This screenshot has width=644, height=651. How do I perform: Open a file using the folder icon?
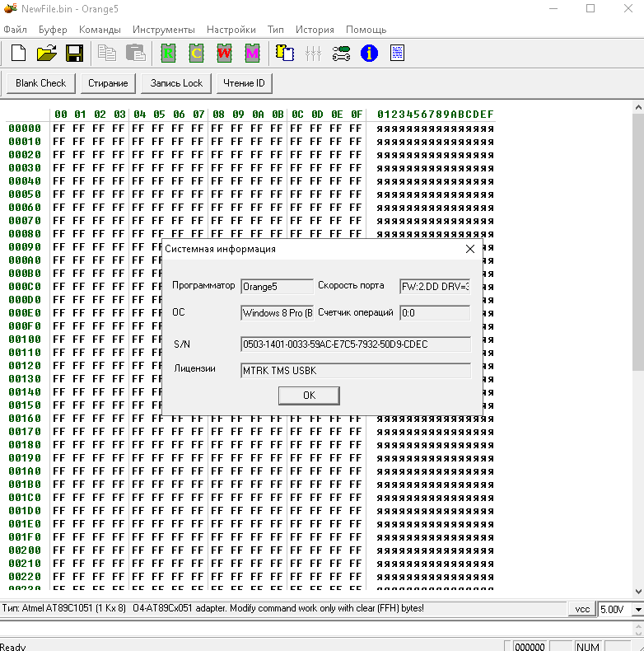click(x=46, y=54)
